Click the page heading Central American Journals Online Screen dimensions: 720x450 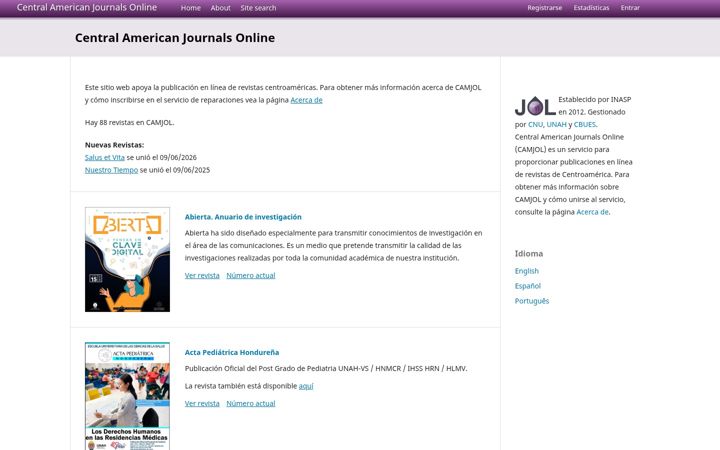point(175,38)
